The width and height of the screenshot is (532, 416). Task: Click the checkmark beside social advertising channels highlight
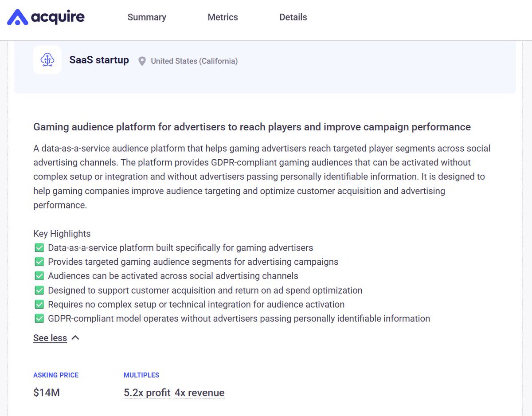click(x=39, y=276)
